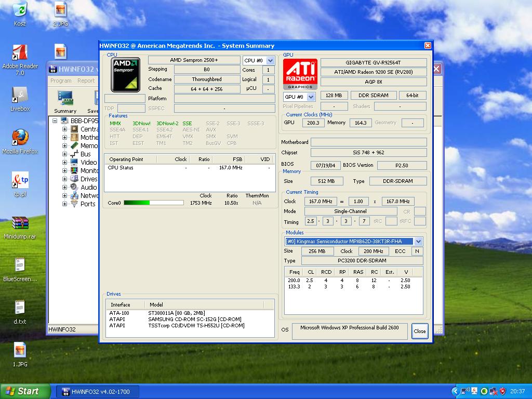Click the GIGABYTE GV-R92564T field
The image size is (532, 399).
tap(373, 62)
